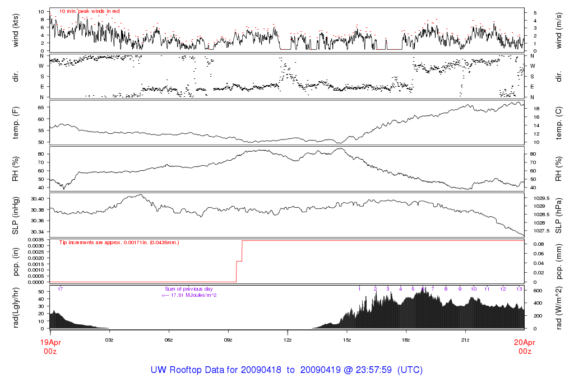
Task: Click the 17.51 MJoules/m^2 value
Action: [188, 295]
